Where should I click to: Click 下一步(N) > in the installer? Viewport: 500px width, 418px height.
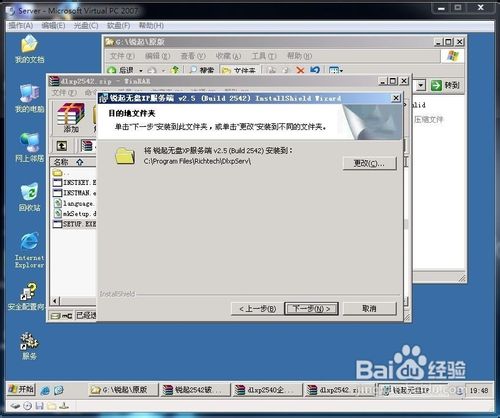(311, 309)
